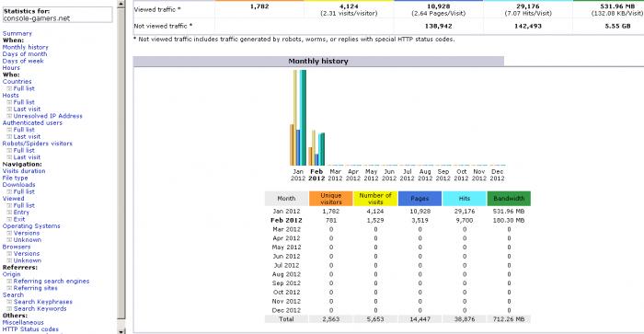Click the Jan 2012 chart bars
The width and height of the screenshot is (644, 334).
point(298,118)
